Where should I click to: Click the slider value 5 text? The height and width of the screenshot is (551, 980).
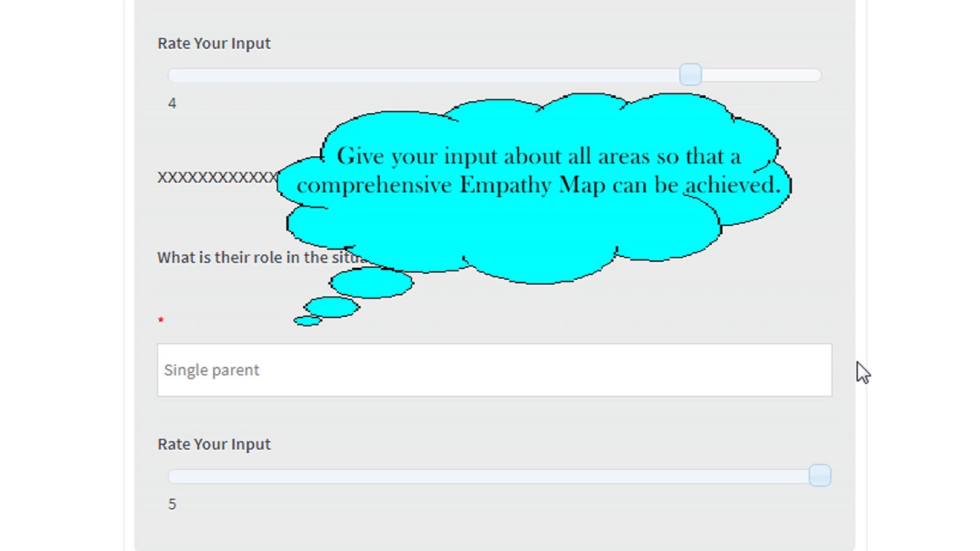(172, 504)
